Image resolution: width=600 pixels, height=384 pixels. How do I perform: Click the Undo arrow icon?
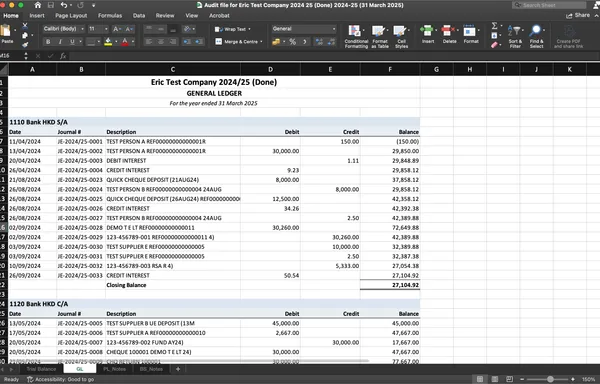[x=64, y=5]
